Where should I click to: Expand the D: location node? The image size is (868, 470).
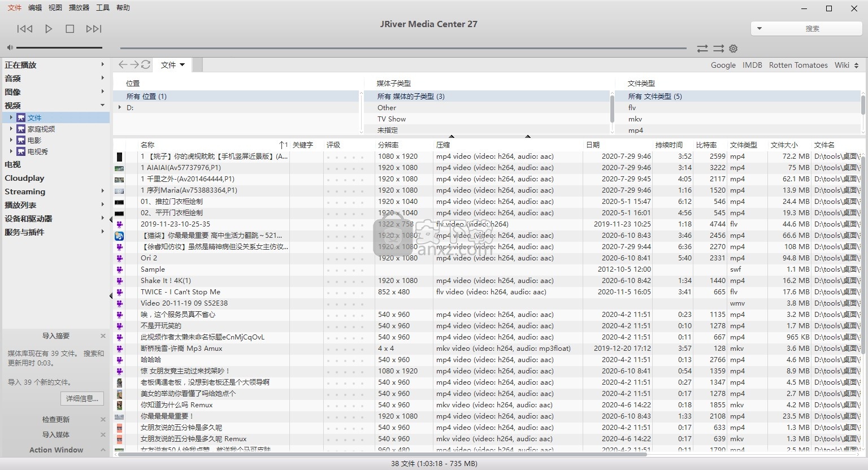click(120, 107)
